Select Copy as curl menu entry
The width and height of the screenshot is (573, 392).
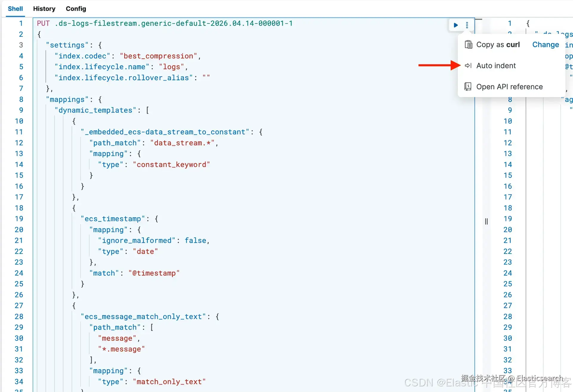[x=498, y=45]
